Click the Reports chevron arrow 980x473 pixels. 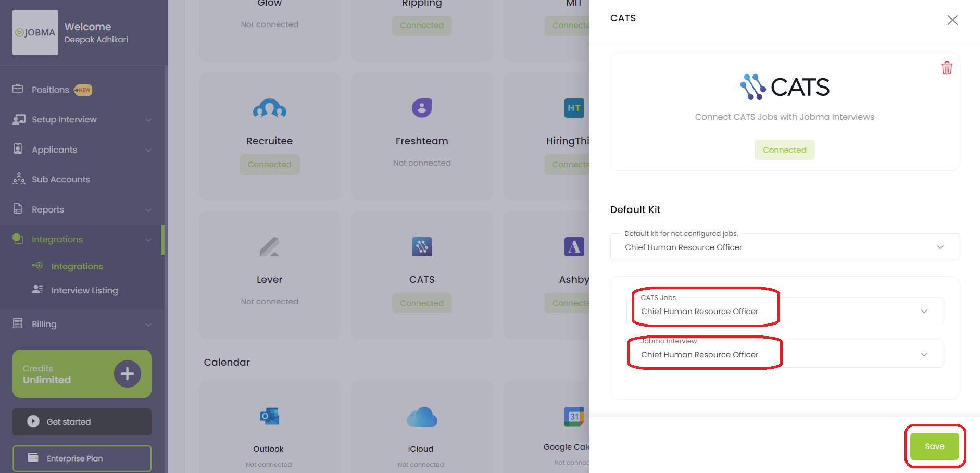(x=148, y=210)
